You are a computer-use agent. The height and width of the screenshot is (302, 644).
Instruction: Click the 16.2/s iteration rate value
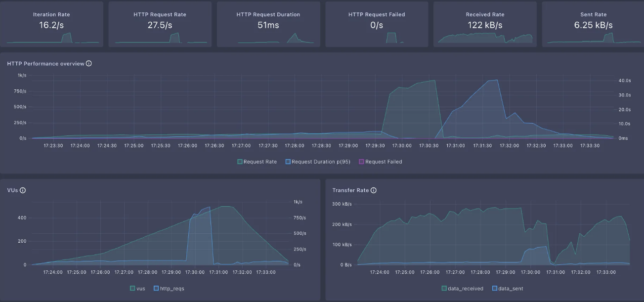[51, 25]
